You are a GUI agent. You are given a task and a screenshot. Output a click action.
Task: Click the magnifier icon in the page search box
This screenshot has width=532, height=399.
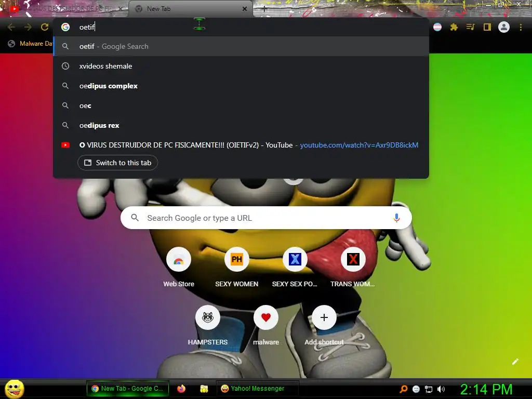[x=135, y=218]
